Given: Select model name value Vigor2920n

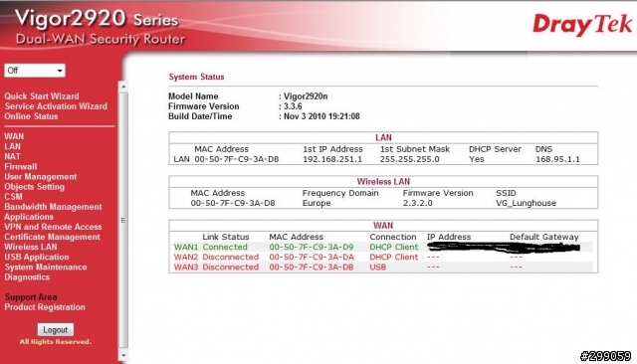Looking at the screenshot, I should (306, 96).
